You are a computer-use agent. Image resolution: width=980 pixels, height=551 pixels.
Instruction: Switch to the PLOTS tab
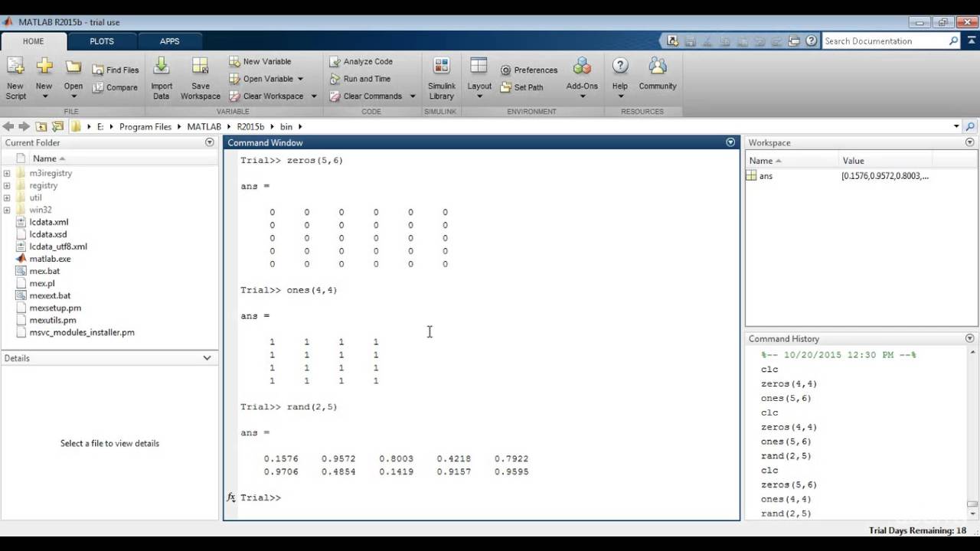tap(102, 41)
